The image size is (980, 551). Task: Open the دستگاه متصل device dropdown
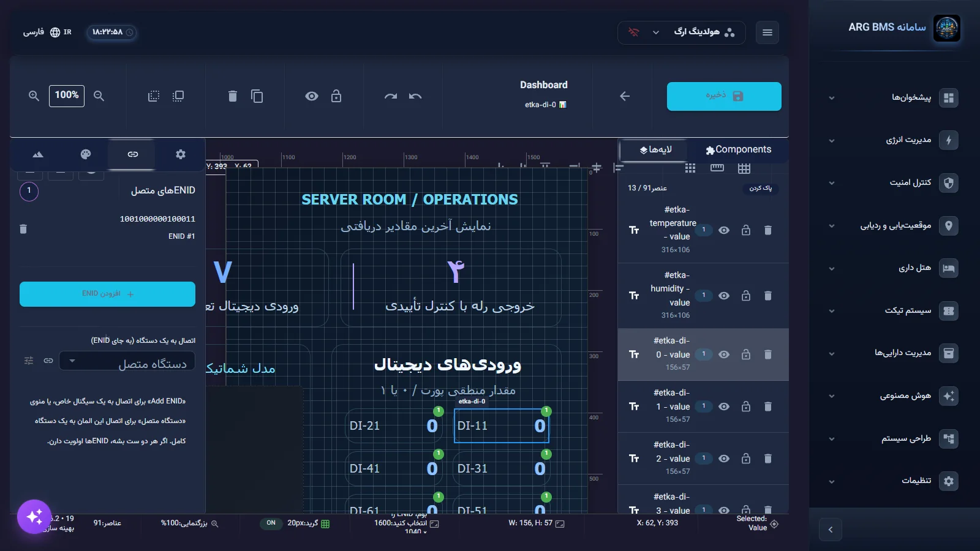point(127,361)
